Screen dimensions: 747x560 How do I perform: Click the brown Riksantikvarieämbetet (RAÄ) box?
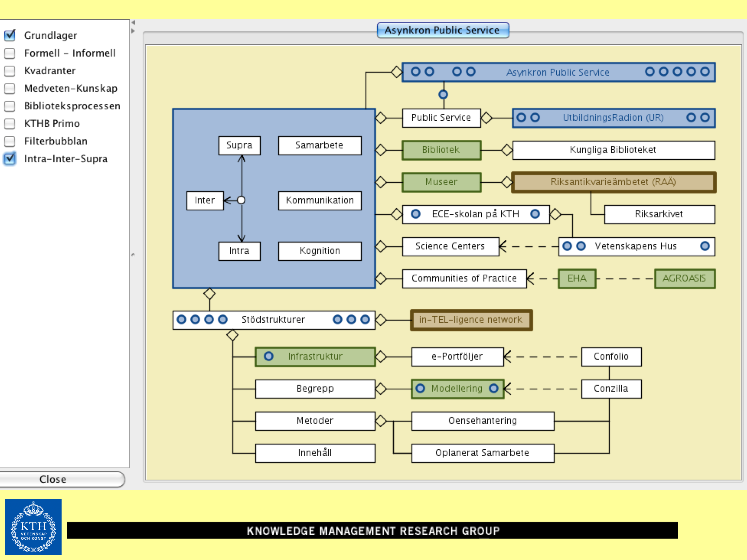[613, 182]
